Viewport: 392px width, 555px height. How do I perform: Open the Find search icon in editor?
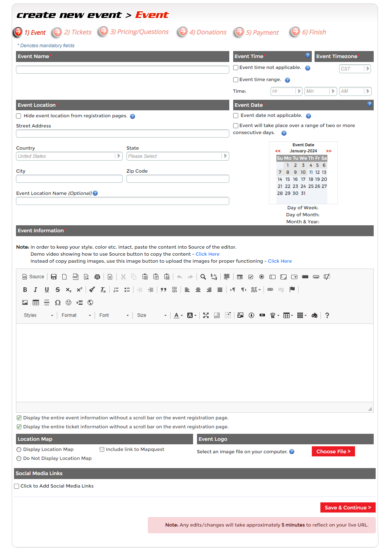203,277
